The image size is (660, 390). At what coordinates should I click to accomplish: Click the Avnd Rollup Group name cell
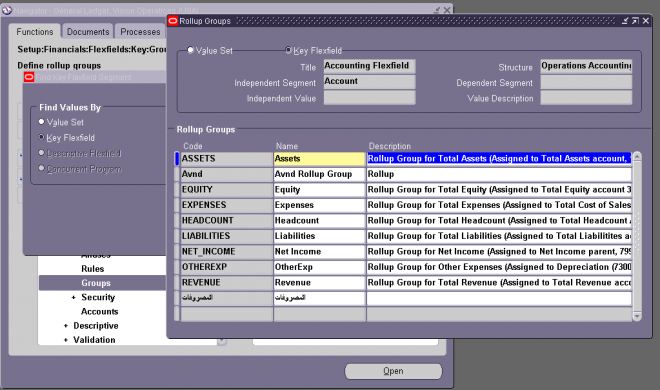point(319,174)
